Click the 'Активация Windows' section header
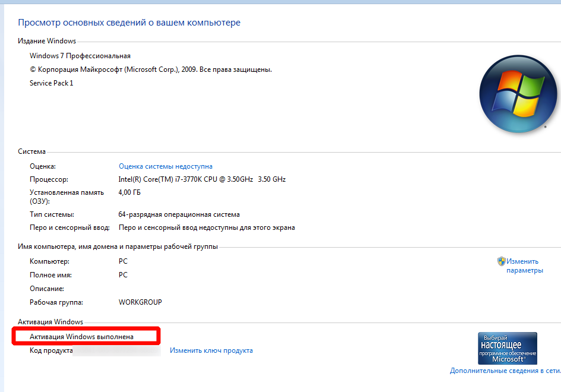Image resolution: width=561 pixels, height=392 pixels. (x=50, y=322)
